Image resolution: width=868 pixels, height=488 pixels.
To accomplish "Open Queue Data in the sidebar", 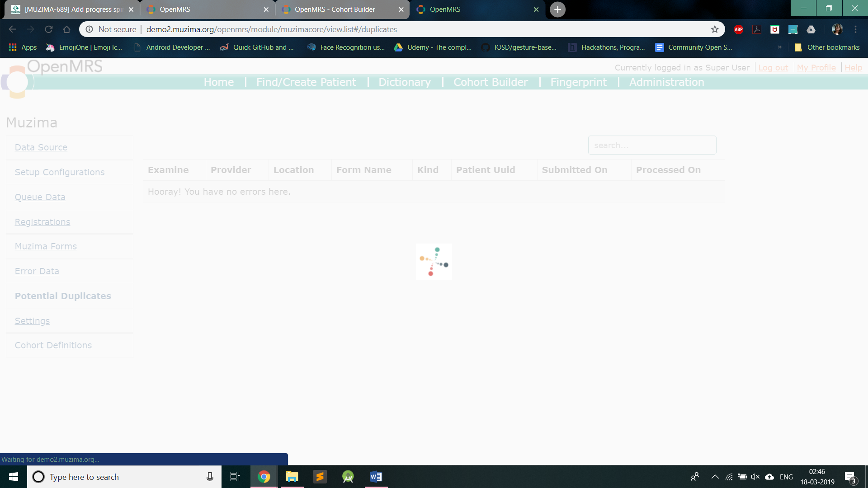I will coord(40,197).
